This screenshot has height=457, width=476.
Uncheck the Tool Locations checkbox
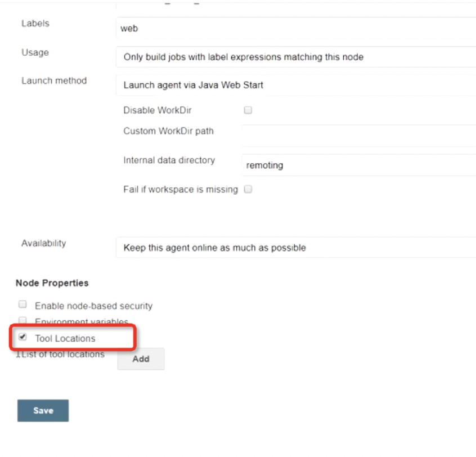23,337
